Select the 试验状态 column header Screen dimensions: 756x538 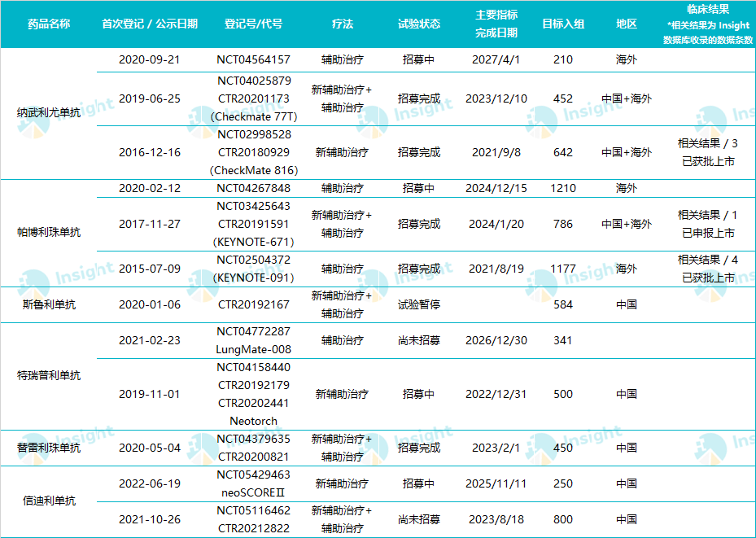419,24
